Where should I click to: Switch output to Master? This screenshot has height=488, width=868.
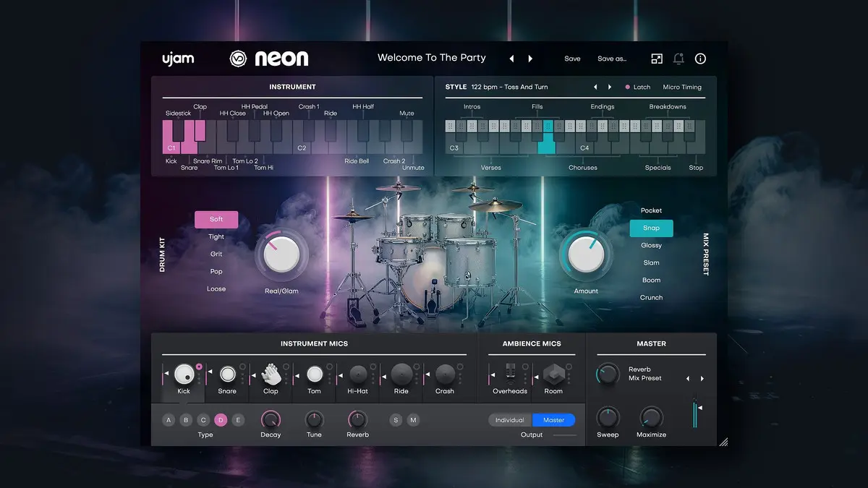[x=554, y=420]
